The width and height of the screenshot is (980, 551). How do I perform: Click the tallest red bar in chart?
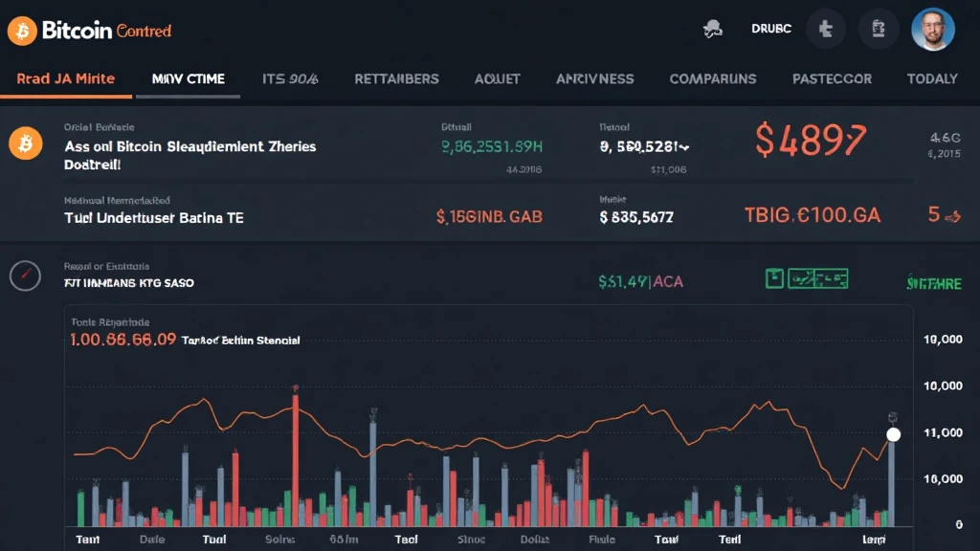click(x=296, y=459)
